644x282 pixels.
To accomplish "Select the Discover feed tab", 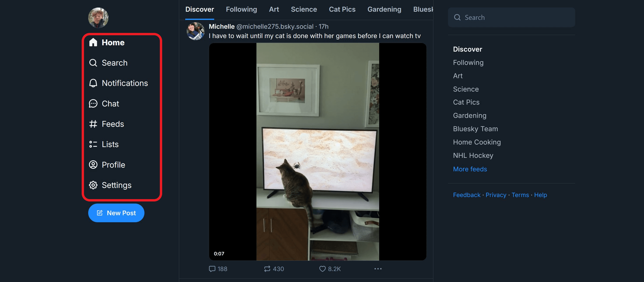I will point(199,9).
